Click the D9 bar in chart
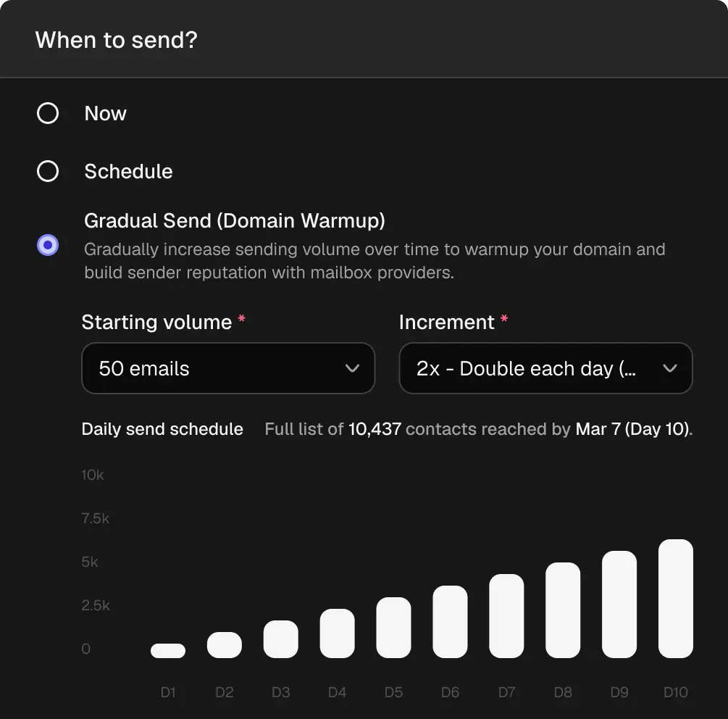Image resolution: width=728 pixels, height=719 pixels. point(619,604)
